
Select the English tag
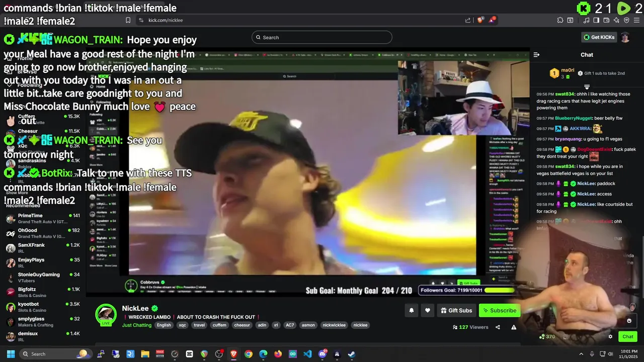[x=164, y=325]
